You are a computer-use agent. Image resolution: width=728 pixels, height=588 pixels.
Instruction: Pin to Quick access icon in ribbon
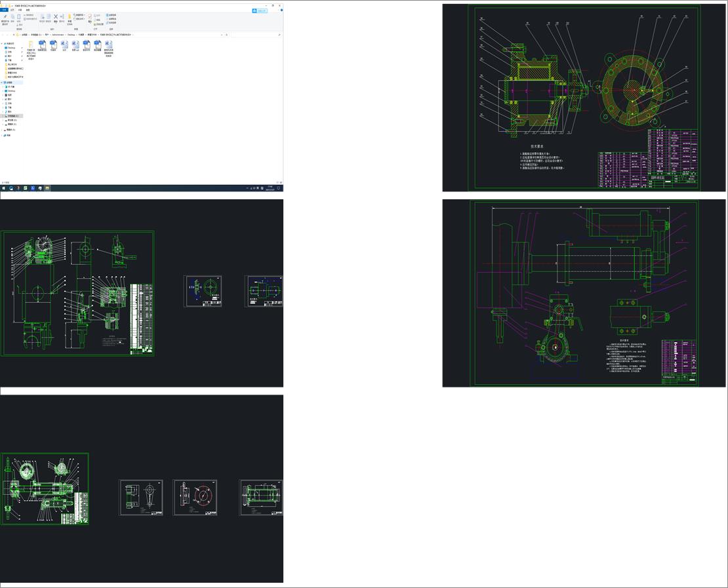pyautogui.click(x=5, y=18)
